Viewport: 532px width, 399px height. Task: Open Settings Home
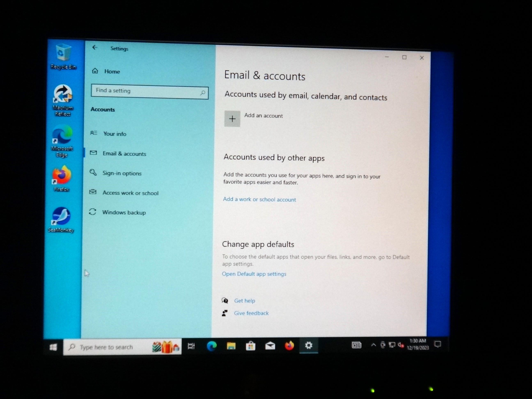pyautogui.click(x=106, y=71)
